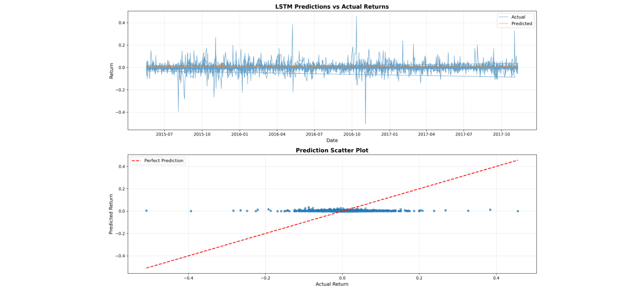Select the "Actual" legend entry label
Screen dimensions: 644x290
click(x=518, y=17)
